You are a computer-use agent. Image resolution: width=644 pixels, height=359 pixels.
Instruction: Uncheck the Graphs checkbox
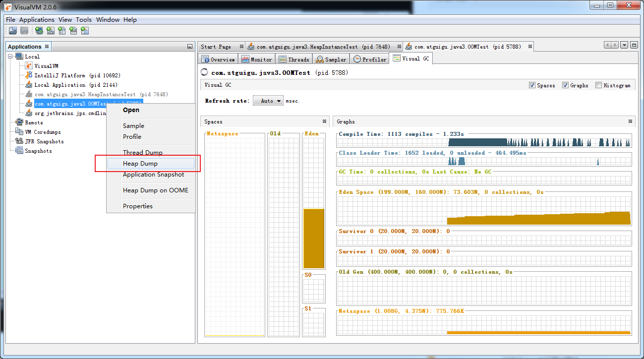pos(566,85)
